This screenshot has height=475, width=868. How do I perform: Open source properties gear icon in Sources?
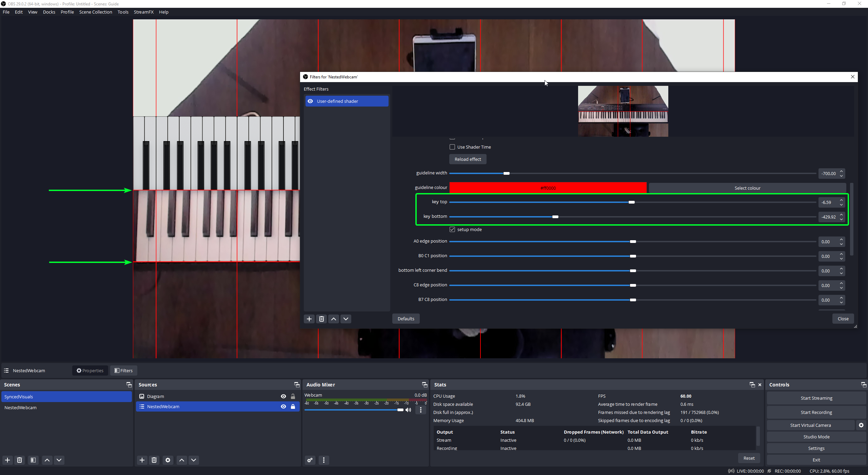(168, 460)
